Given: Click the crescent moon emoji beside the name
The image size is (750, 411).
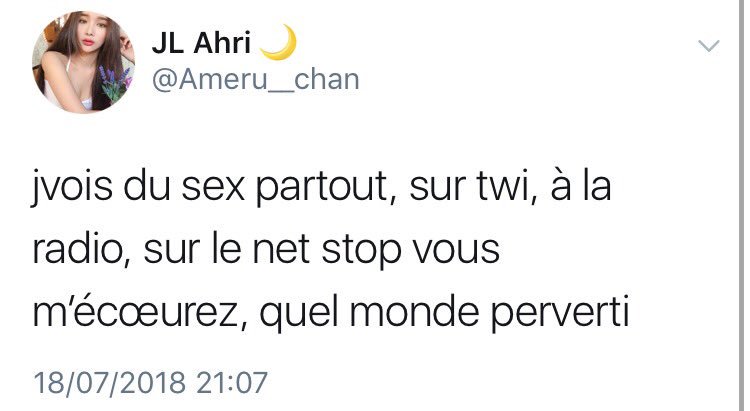Looking at the screenshot, I should pyautogui.click(x=279, y=42).
